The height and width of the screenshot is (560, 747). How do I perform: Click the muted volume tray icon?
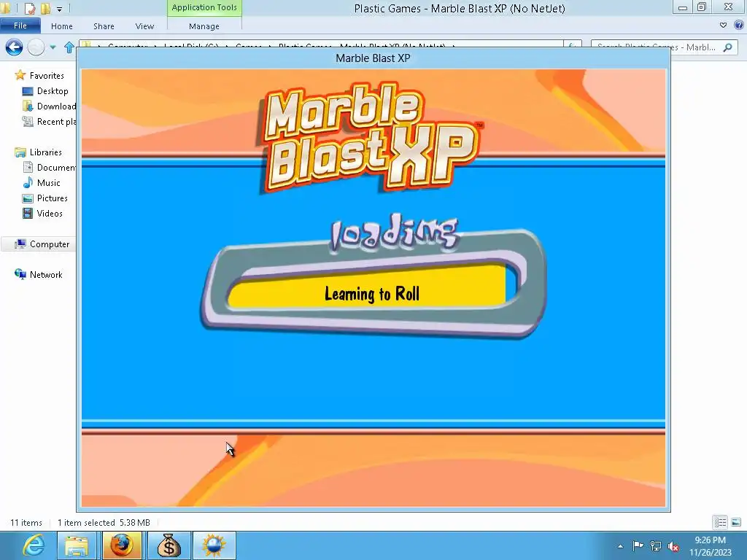[x=673, y=546]
